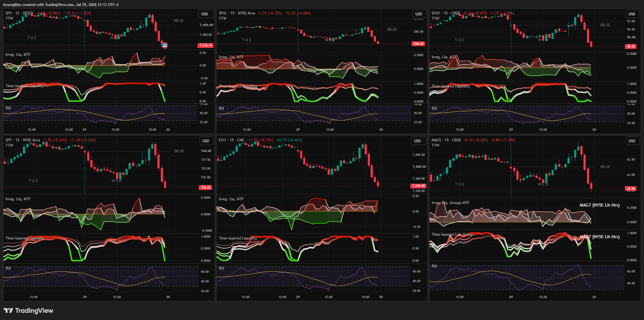The height and width of the screenshot is (320, 644).
Task: Click the TTW indicator label on SPY chart
Action: [9, 145]
